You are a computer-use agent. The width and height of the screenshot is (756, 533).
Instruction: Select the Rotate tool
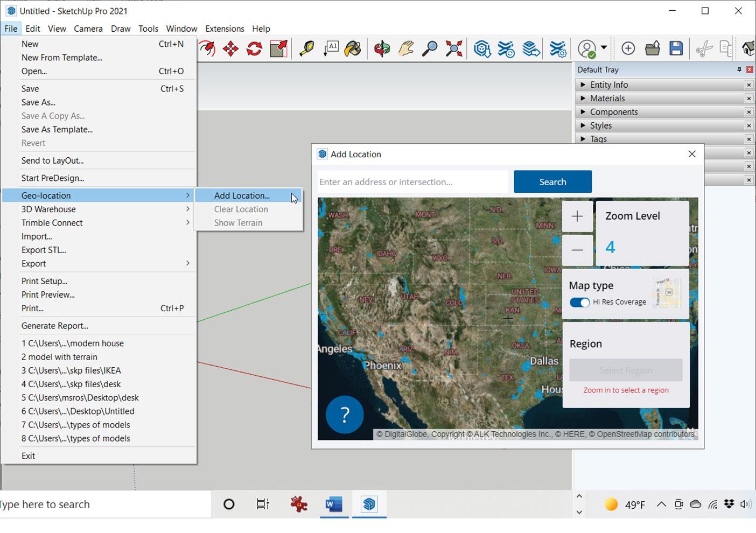click(x=254, y=49)
